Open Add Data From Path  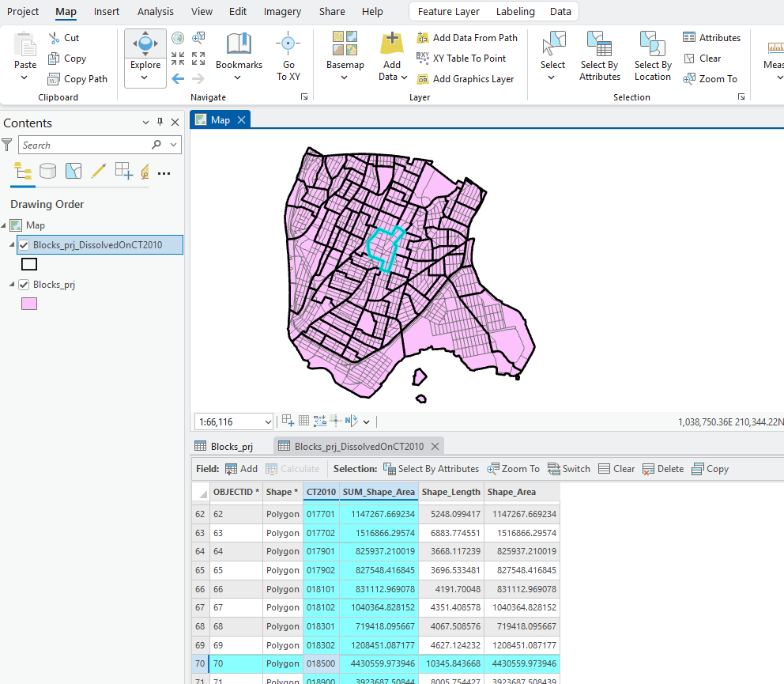point(468,37)
